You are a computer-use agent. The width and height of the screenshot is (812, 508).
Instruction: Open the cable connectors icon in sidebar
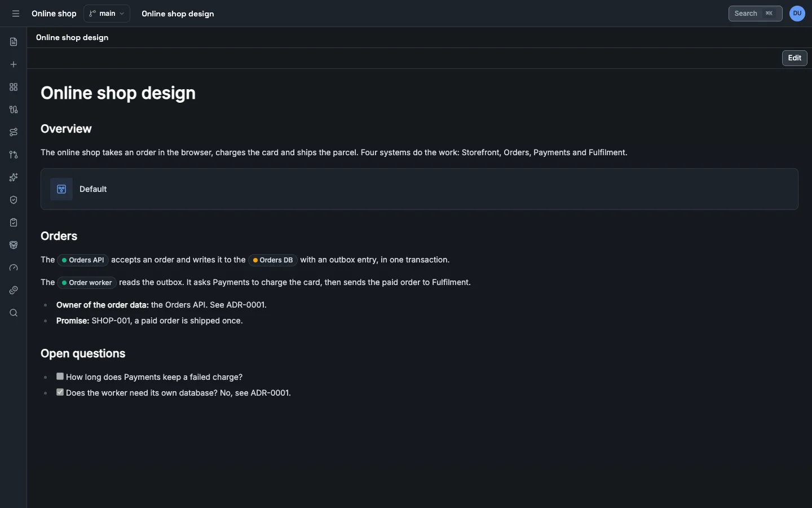click(14, 110)
